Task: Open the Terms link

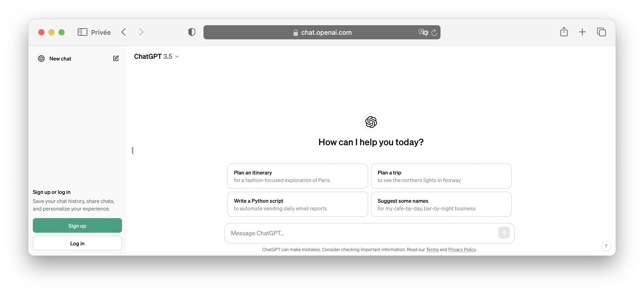Action: tap(432, 249)
